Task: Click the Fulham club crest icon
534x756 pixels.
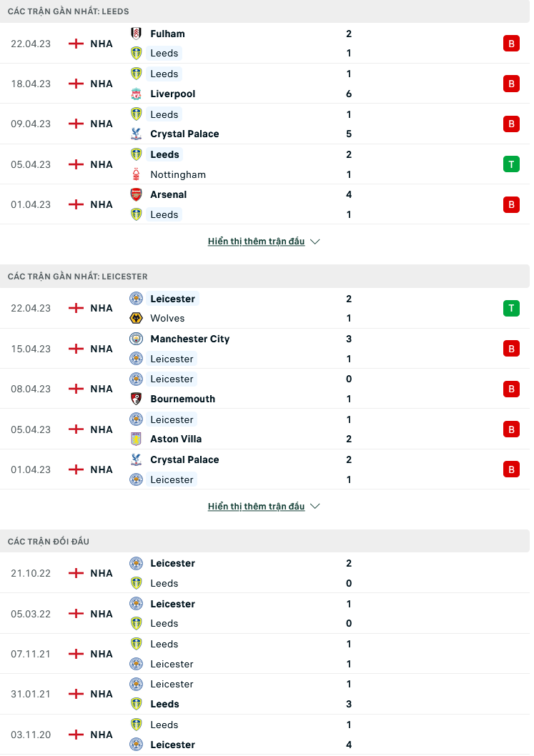Action: pos(136,34)
